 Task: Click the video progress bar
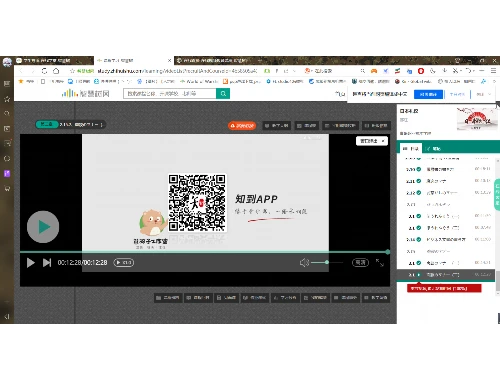pyautogui.click(x=204, y=252)
